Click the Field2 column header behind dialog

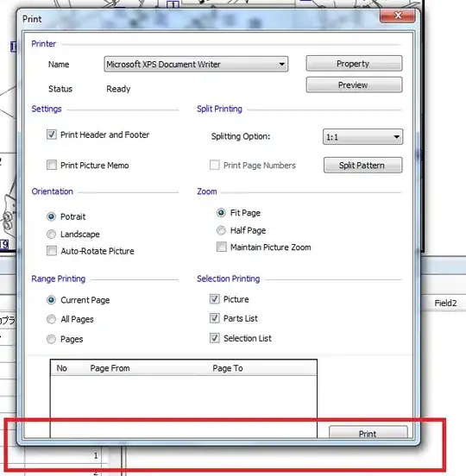(x=445, y=303)
